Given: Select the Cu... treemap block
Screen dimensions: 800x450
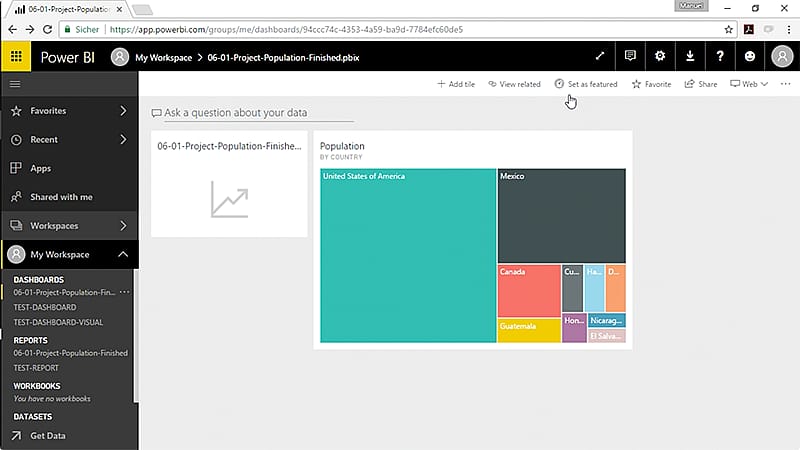Looking at the screenshot, I should click(572, 288).
